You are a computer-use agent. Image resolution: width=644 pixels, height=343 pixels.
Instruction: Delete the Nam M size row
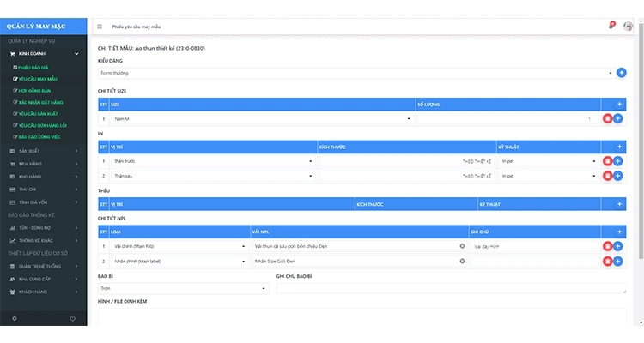point(607,118)
